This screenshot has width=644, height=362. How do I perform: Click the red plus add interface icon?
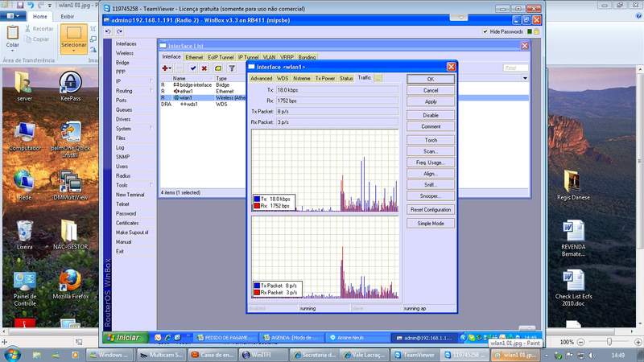167,68
